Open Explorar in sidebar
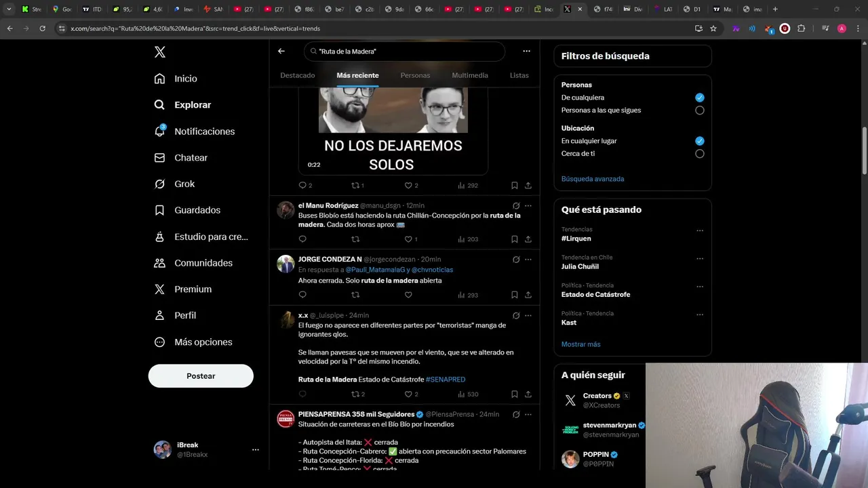 [182, 105]
